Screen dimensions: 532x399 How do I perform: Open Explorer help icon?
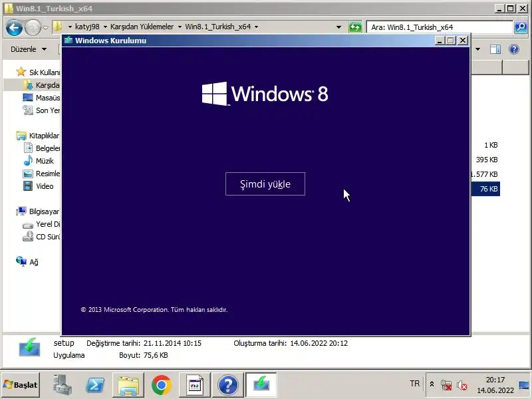click(514, 49)
